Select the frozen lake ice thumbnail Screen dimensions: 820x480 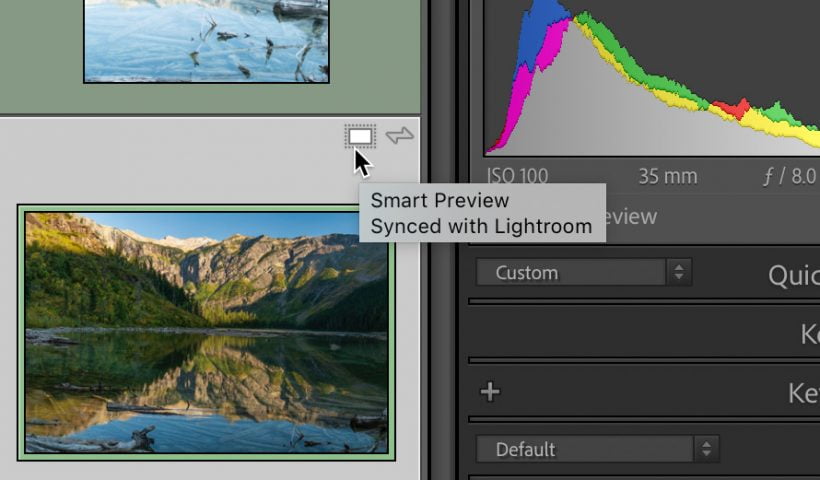coord(206,40)
